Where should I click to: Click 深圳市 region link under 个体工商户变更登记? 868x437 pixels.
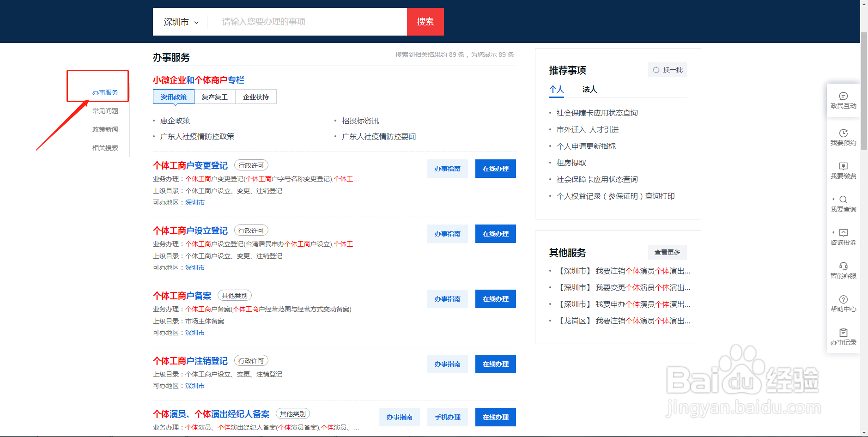coord(195,202)
